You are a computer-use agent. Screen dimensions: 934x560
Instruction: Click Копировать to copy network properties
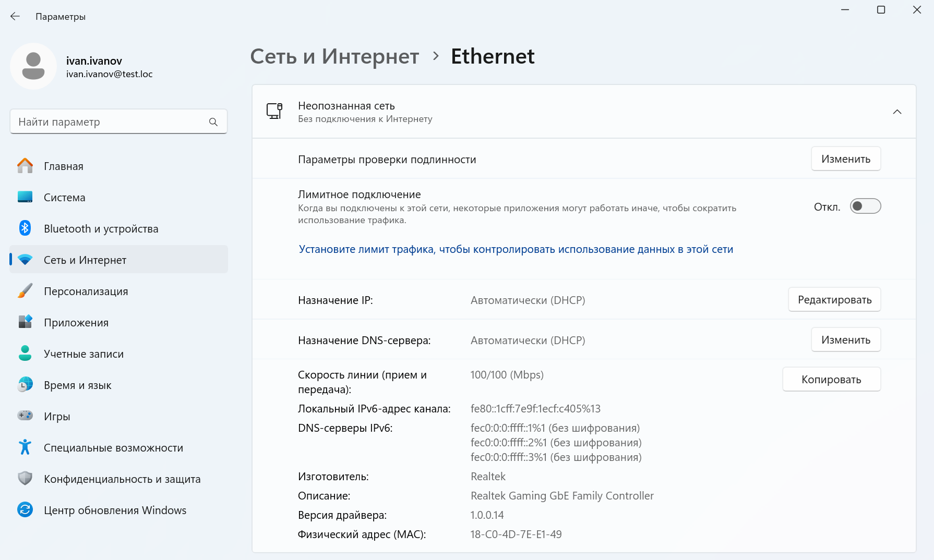[x=831, y=380]
